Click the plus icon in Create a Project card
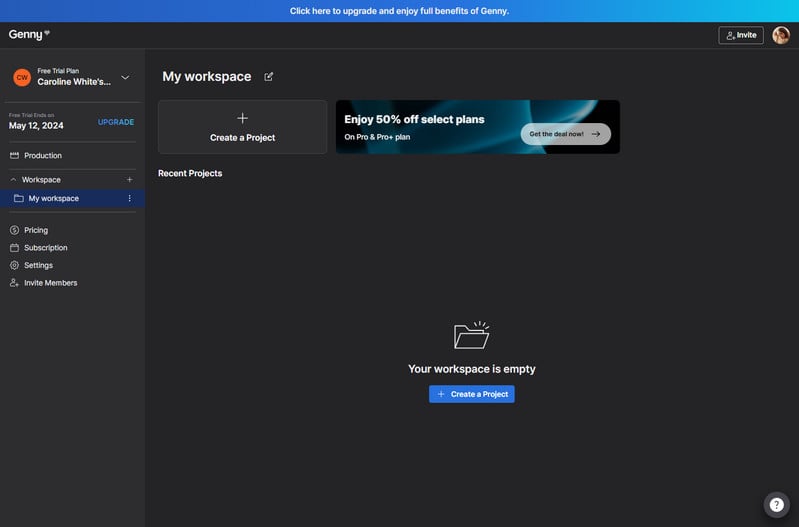Image resolution: width=799 pixels, height=527 pixels. 243,118
